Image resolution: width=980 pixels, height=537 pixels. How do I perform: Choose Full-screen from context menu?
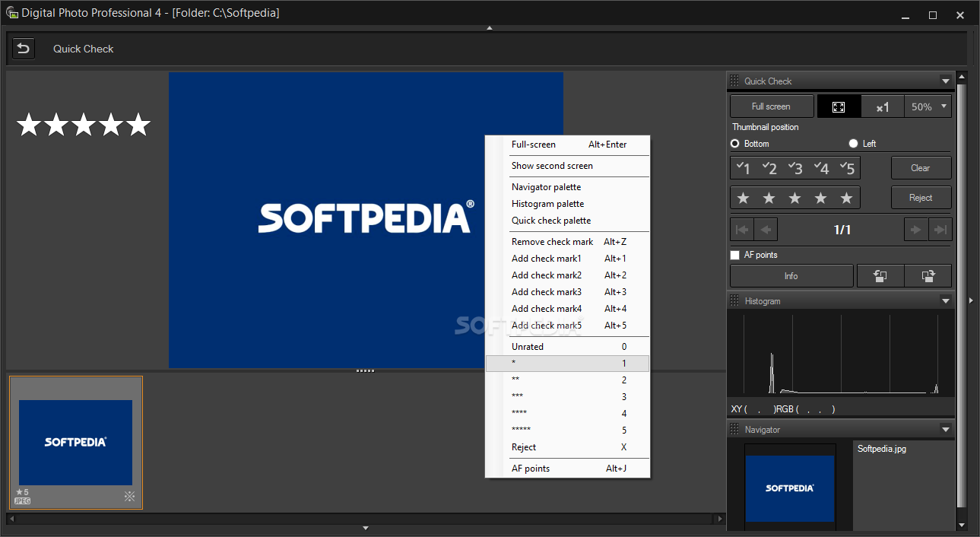click(568, 145)
